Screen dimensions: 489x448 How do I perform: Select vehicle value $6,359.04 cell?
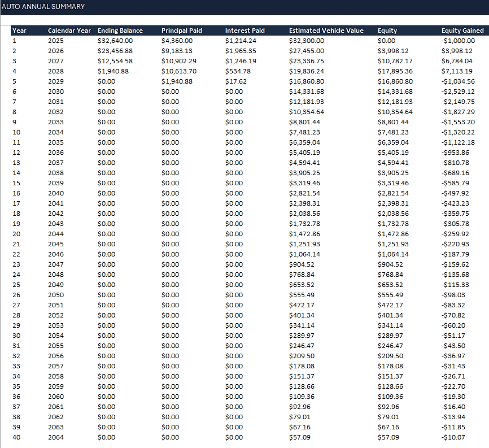304,142
